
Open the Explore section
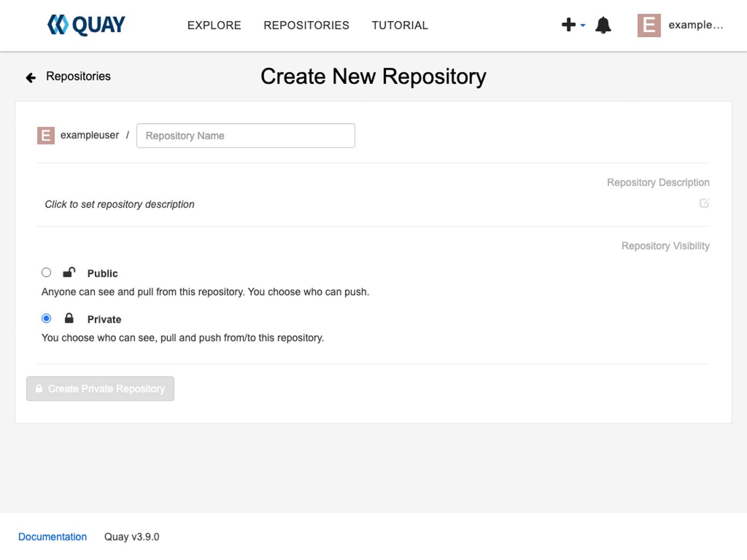click(x=214, y=25)
